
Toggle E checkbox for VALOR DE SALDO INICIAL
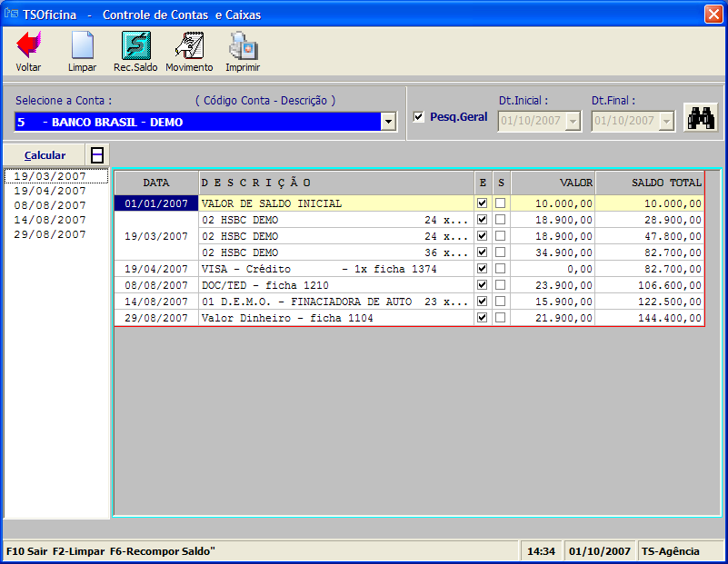pos(482,203)
